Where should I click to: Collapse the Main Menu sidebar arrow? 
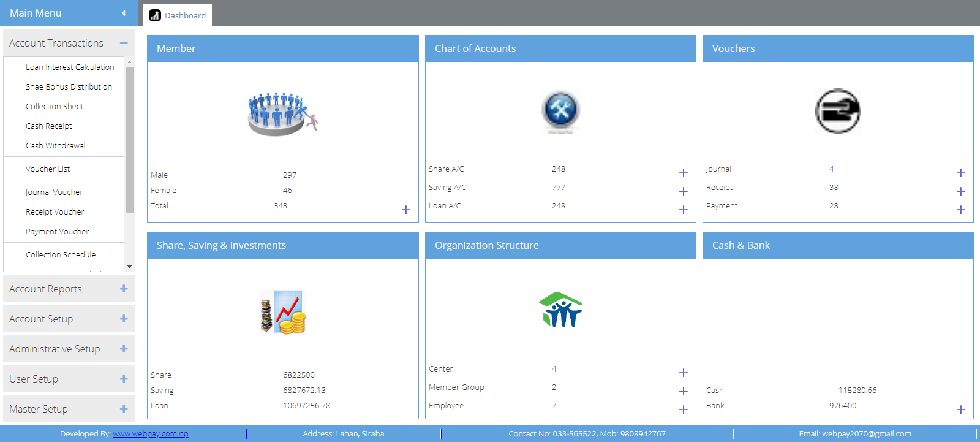[x=123, y=13]
